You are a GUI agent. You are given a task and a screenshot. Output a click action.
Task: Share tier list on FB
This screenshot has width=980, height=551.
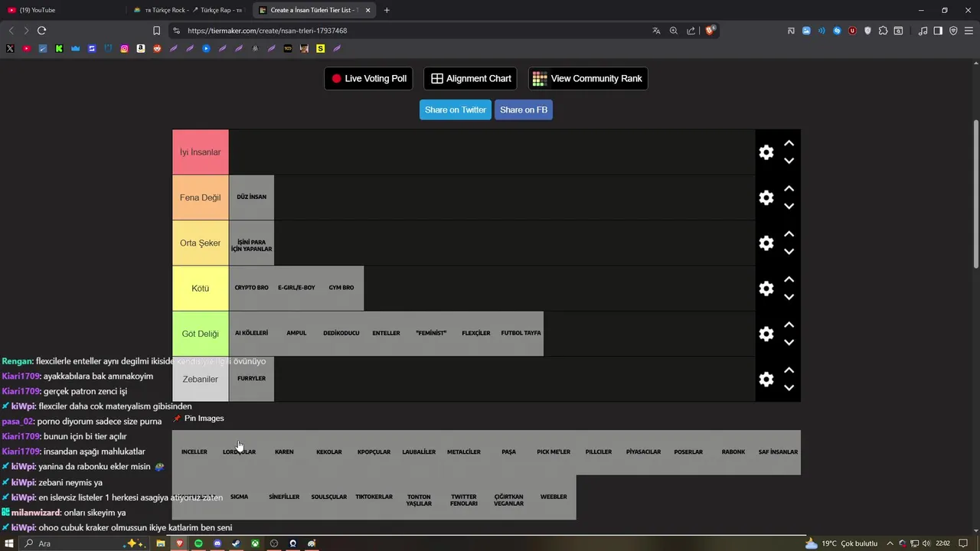pos(524,109)
